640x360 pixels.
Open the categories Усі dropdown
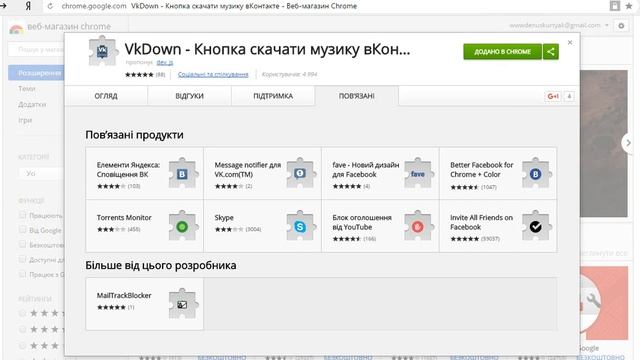[41, 173]
